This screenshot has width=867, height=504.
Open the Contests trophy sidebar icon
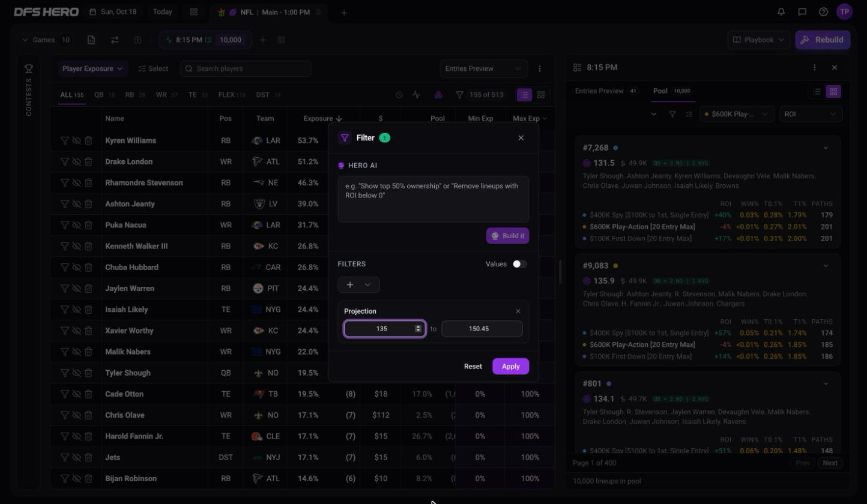28,68
